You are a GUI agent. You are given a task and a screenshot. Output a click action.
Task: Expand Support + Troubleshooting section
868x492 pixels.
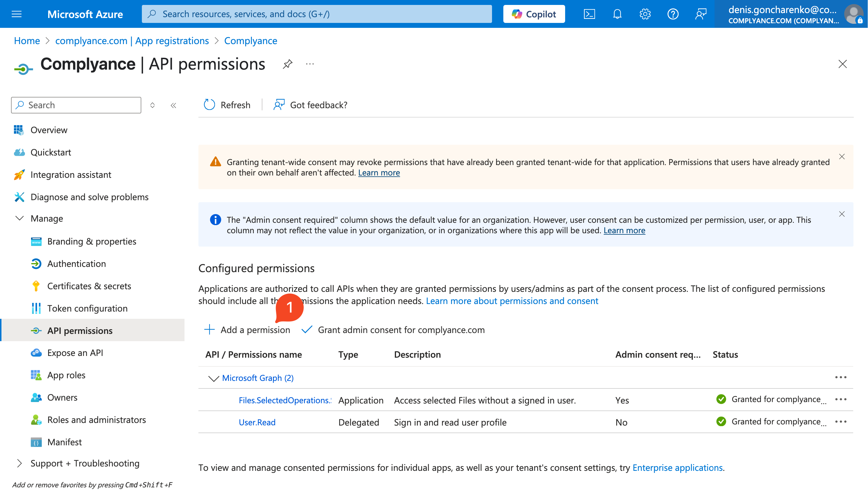tap(20, 463)
